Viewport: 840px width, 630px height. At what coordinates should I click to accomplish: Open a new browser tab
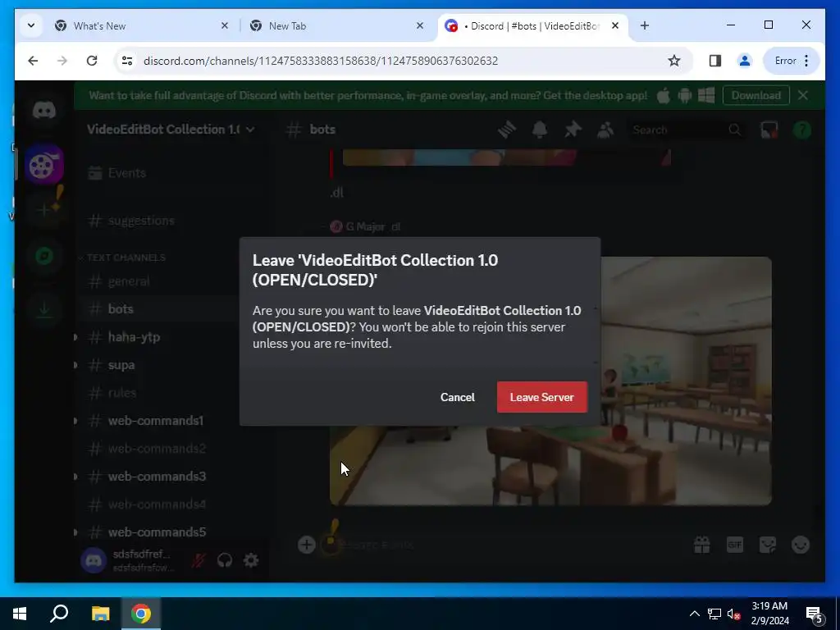(645, 25)
